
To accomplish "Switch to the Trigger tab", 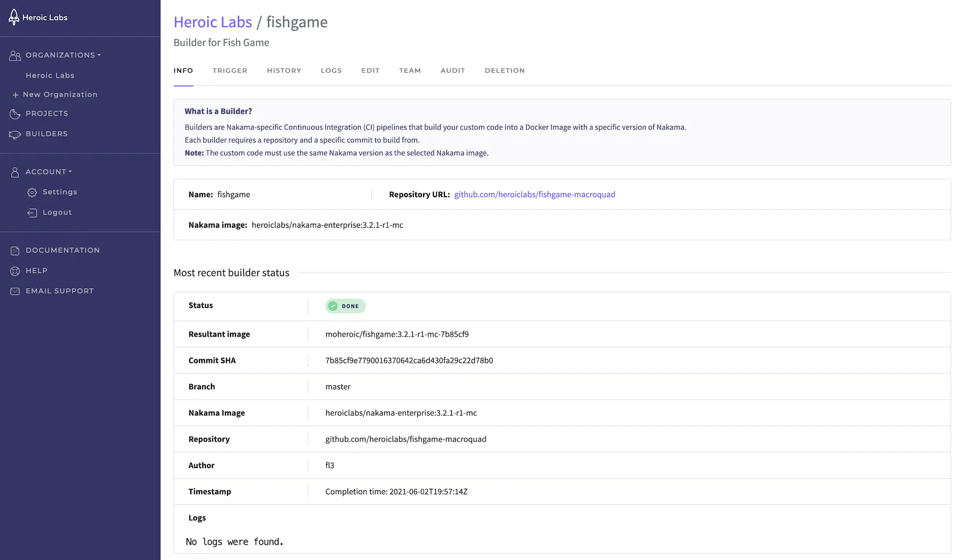I will pos(229,70).
